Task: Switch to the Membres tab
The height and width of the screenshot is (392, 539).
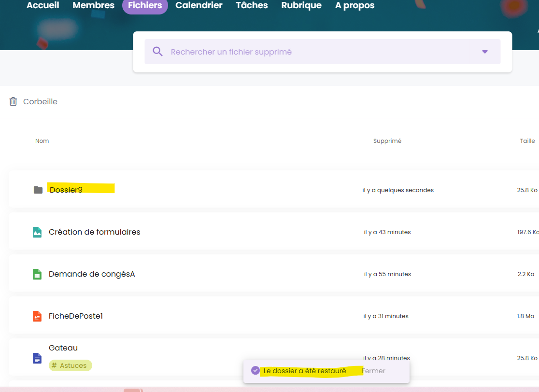Action: [93, 6]
